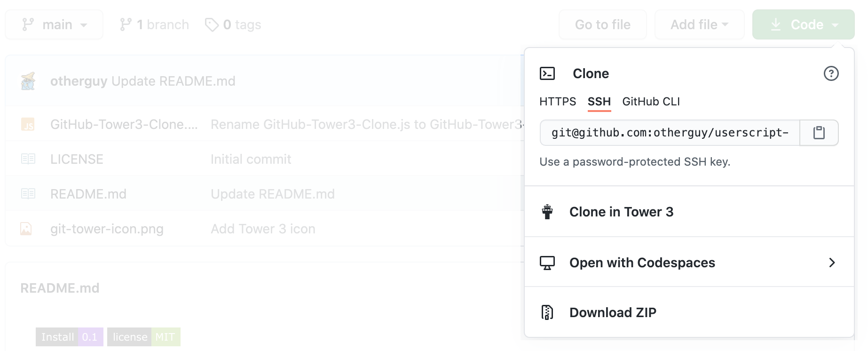Click the otherguy avatar image
The image size is (868, 351).
pos(28,81)
